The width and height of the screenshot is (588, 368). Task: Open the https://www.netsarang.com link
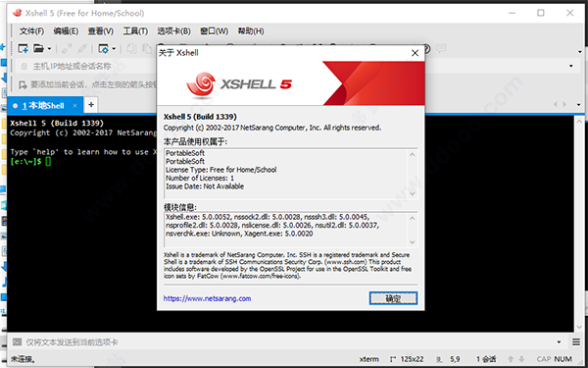(x=207, y=298)
